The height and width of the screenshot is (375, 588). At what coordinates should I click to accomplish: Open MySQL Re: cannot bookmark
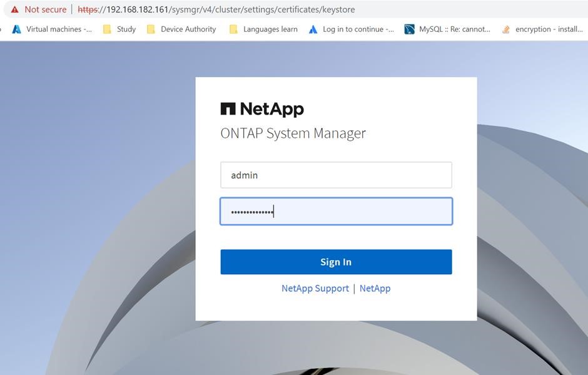tap(447, 29)
